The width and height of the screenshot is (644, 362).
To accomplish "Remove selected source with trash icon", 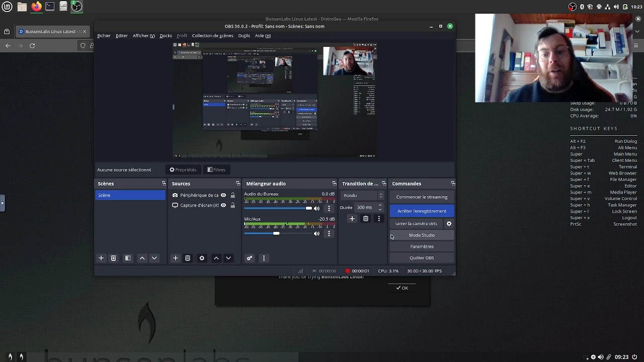I will point(188,258).
